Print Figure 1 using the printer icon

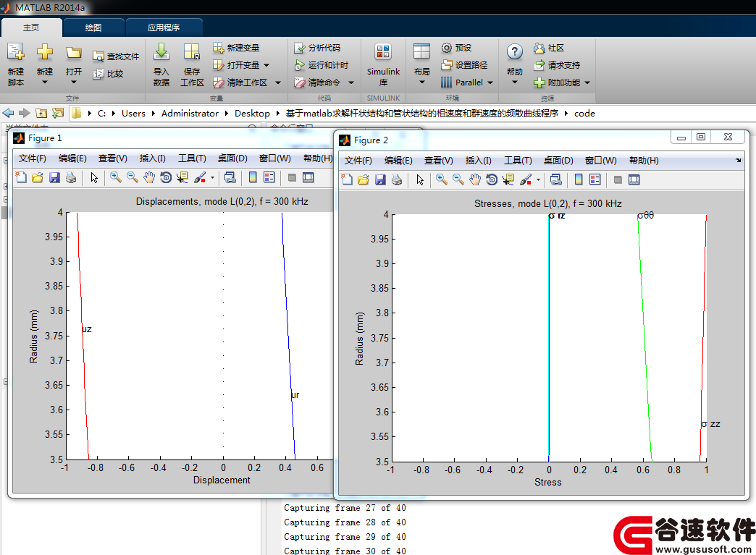click(x=71, y=177)
